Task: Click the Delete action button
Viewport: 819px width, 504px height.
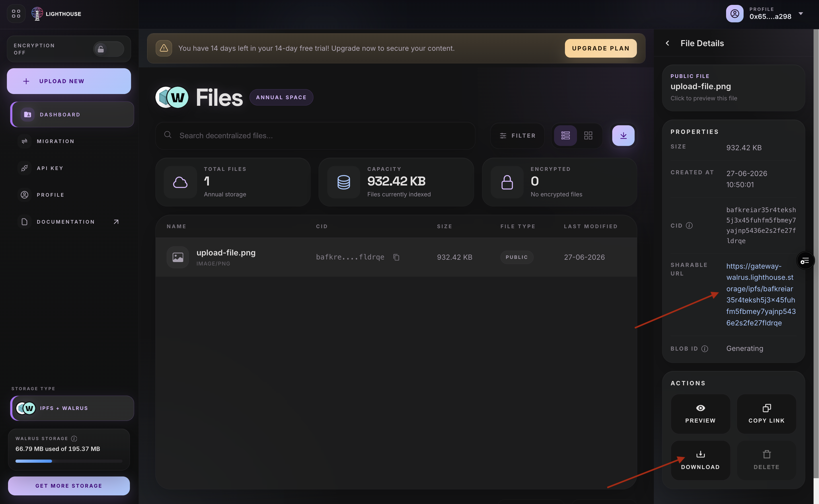Action: 766,461
